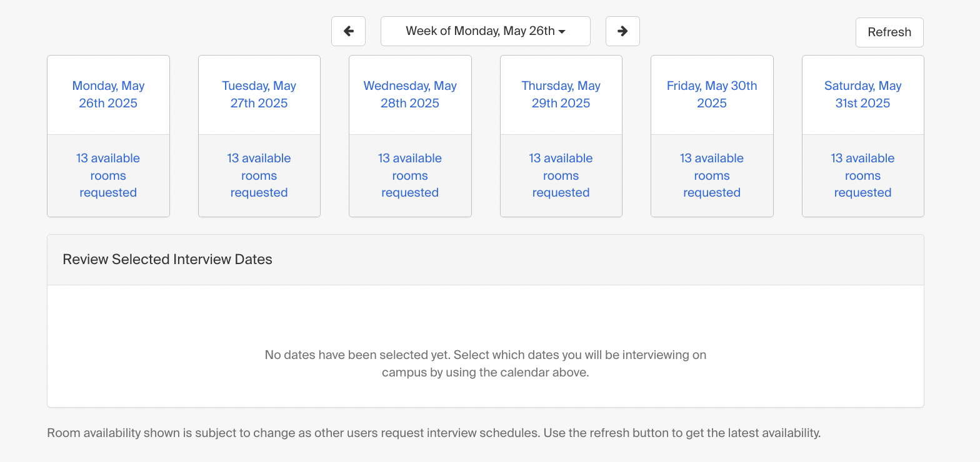This screenshot has width=980, height=462.
Task: Click the Review Selected Interview Dates header
Action: click(167, 260)
